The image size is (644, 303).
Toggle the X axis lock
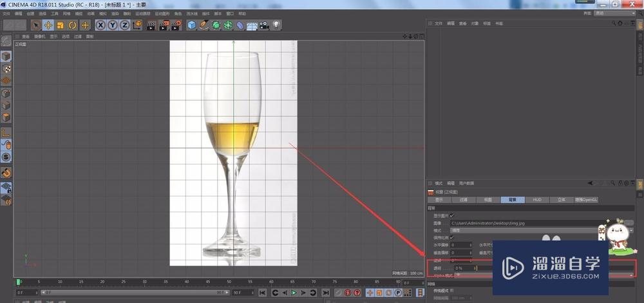pos(100,25)
